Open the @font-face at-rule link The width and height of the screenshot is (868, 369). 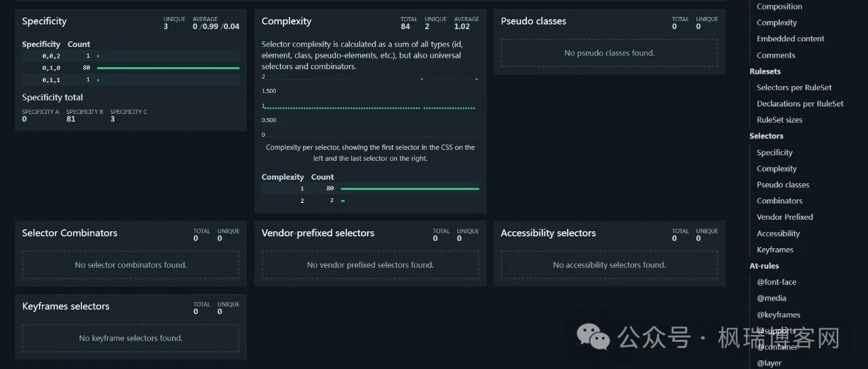776,282
